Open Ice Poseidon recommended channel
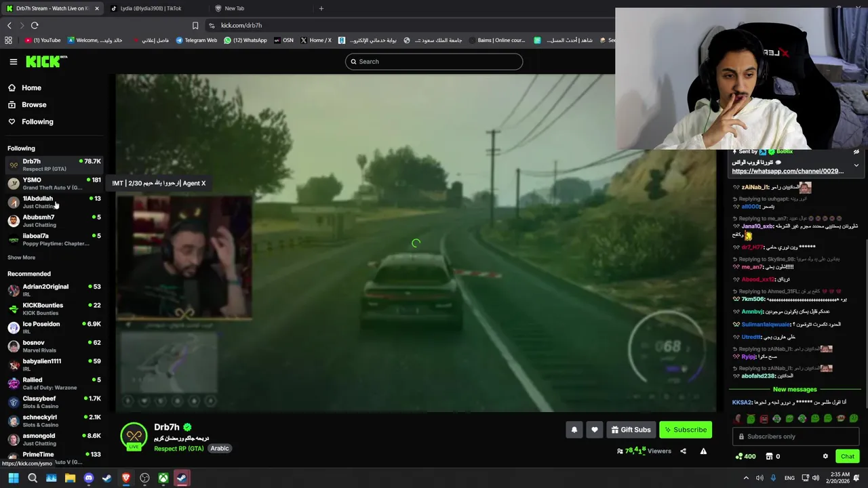Viewport: 868px width, 488px height. (x=54, y=327)
